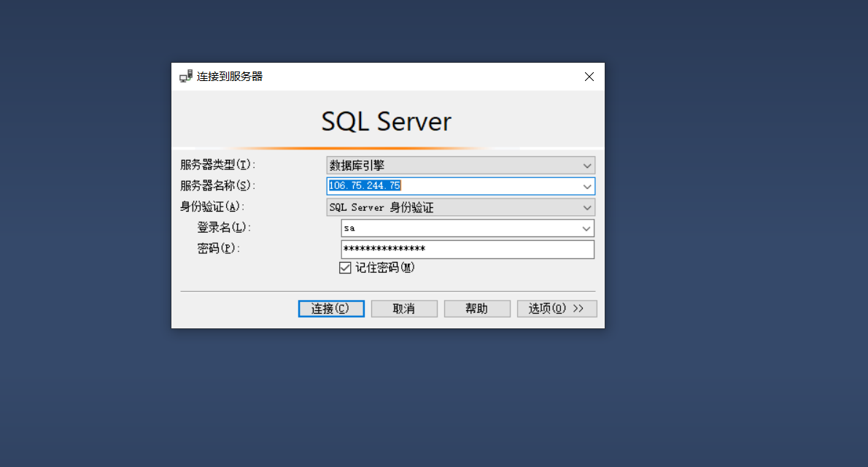Click the 密码(P) label
Image resolution: width=868 pixels, height=467 pixels.
click(x=218, y=249)
